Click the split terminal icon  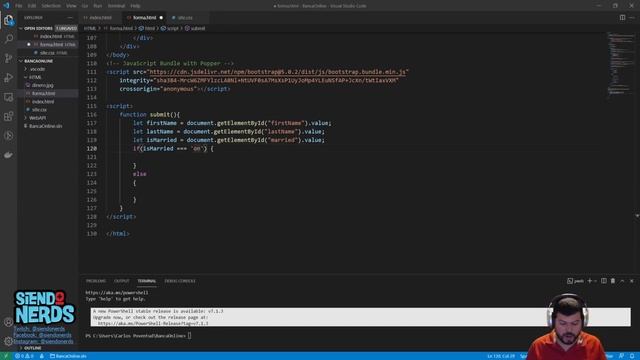click(604, 281)
